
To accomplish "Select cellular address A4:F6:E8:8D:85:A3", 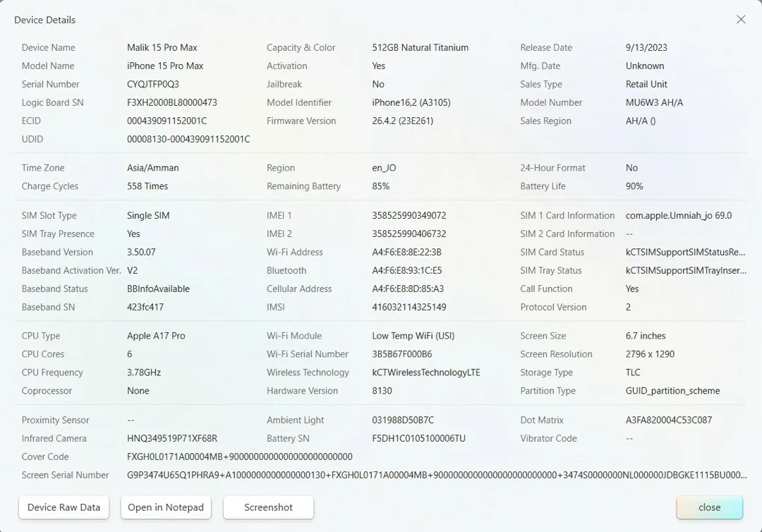I will [x=408, y=289].
